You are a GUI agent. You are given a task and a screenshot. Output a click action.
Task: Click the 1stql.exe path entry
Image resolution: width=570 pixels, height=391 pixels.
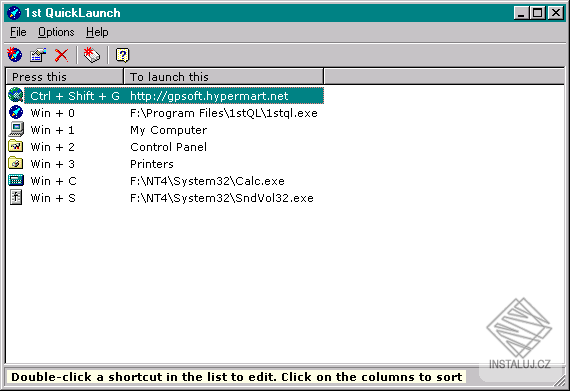(224, 113)
